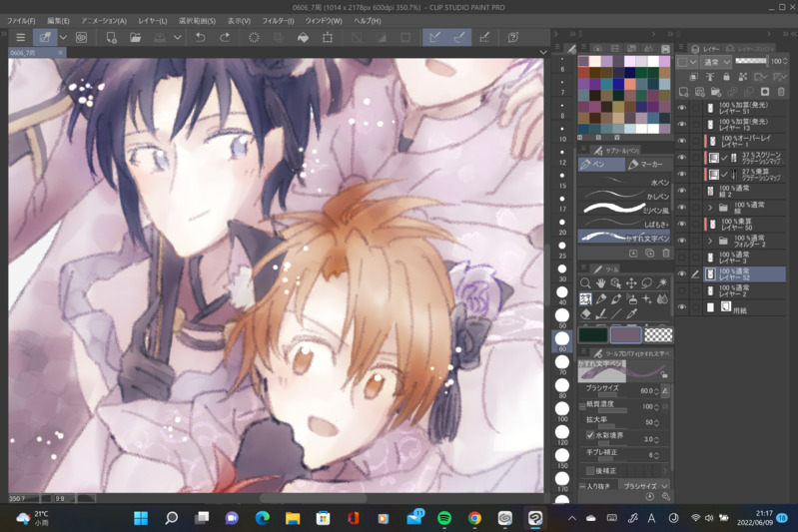This screenshot has width=798, height=532.
Task: Show hidden layer レイヤー 3
Action: point(682,258)
